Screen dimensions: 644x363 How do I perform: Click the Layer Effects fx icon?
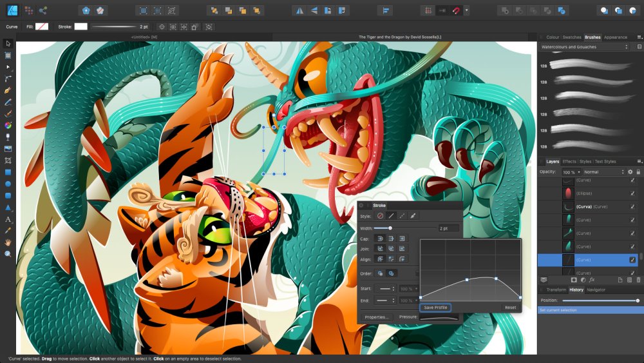pyautogui.click(x=592, y=280)
